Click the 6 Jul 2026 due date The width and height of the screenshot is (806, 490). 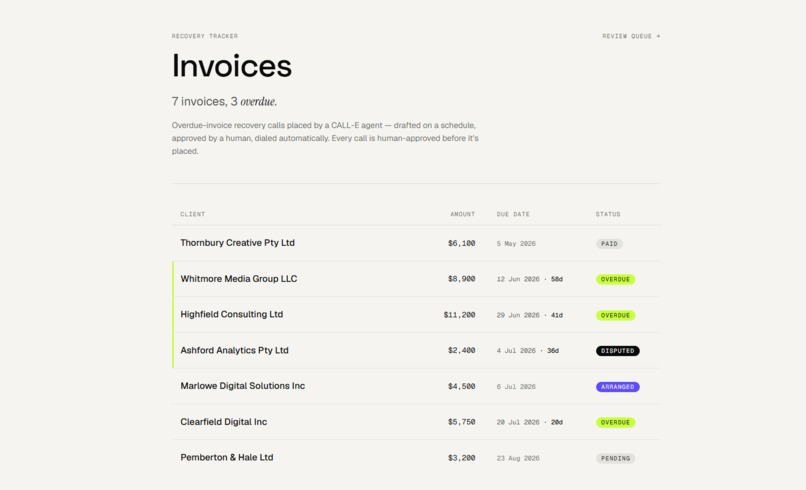(516, 387)
